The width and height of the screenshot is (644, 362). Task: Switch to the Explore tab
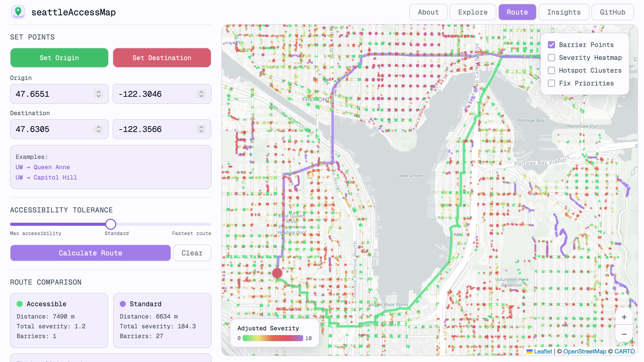473,12
